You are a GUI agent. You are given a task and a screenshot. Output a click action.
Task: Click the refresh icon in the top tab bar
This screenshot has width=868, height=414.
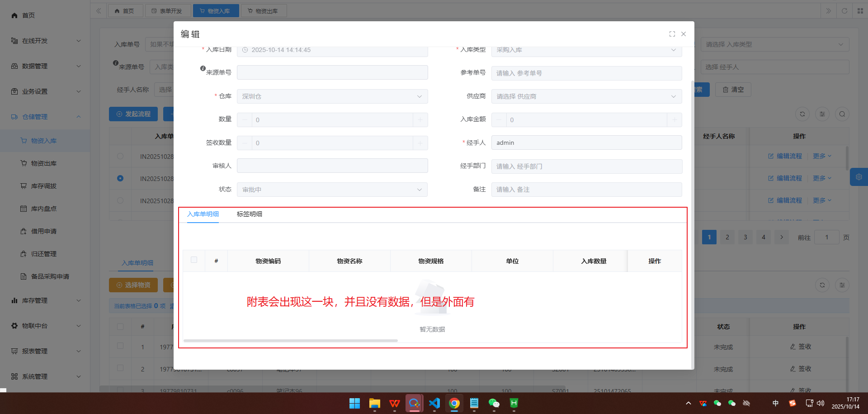[x=844, y=11]
